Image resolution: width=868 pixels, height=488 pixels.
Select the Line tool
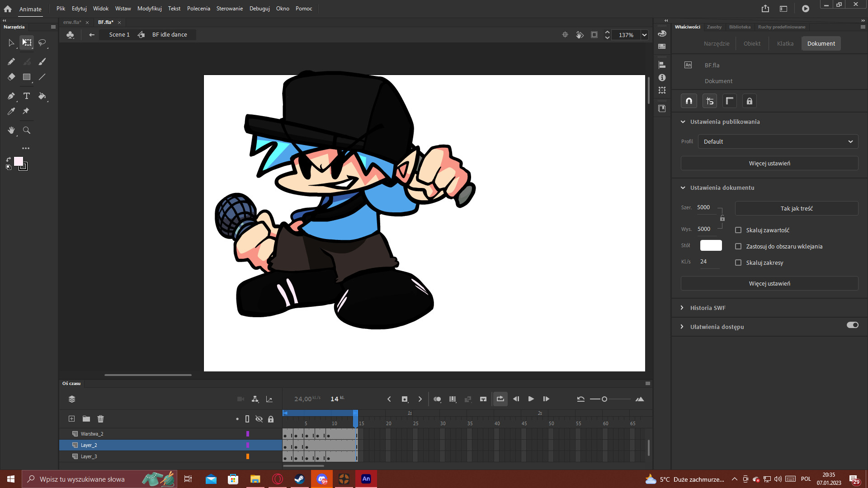[42, 77]
